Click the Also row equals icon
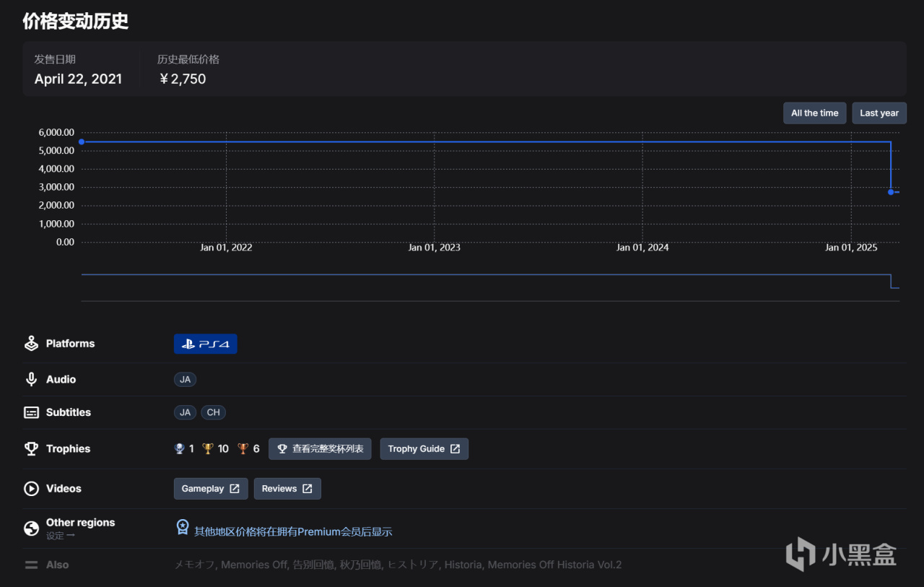The width and height of the screenshot is (924, 587). click(31, 565)
